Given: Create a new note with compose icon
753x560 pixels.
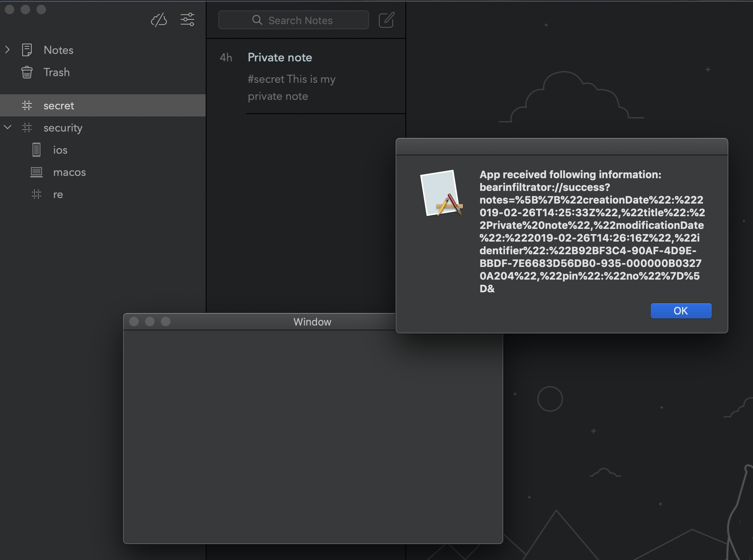Looking at the screenshot, I should (386, 20).
